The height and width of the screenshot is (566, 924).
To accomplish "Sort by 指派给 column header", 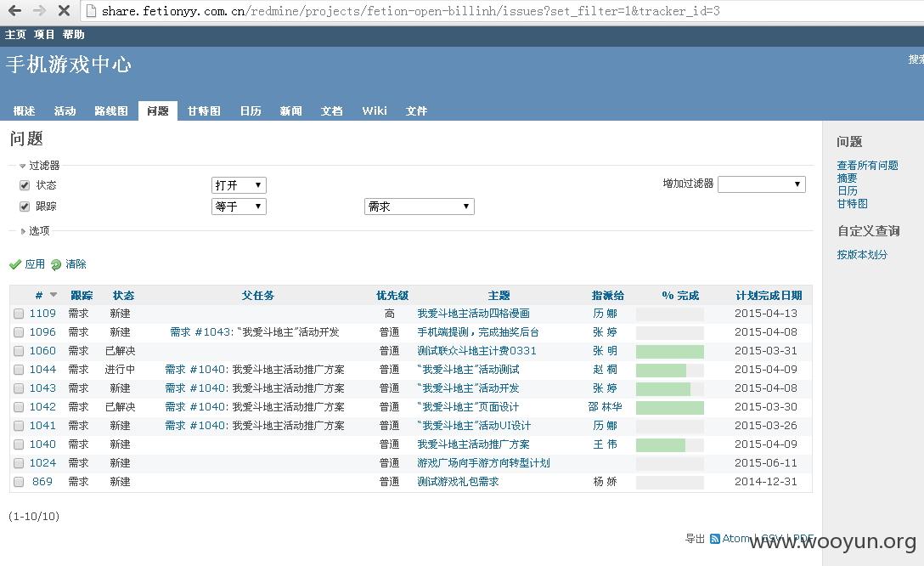I will tap(607, 296).
